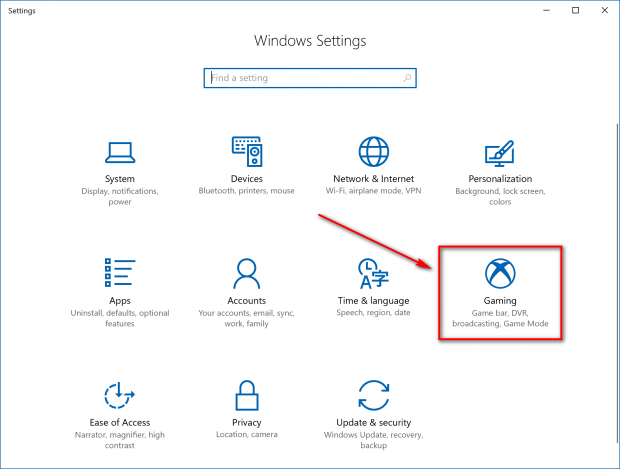620x469 pixels.
Task: Minimize the Settings window
Action: [546, 10]
